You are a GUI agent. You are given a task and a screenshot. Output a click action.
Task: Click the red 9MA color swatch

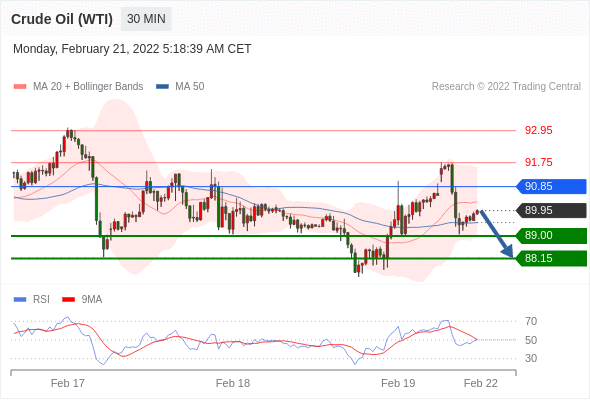click(68, 300)
